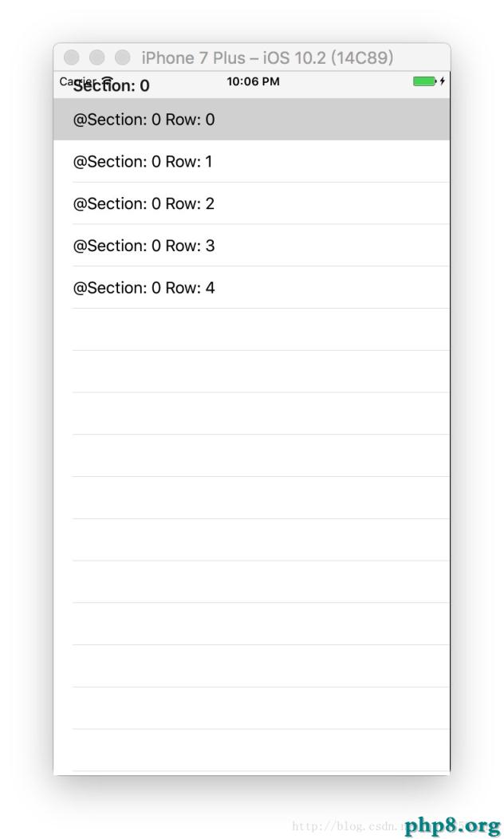Tap the second empty row below Row: 4
504x839 pixels.
[251, 372]
